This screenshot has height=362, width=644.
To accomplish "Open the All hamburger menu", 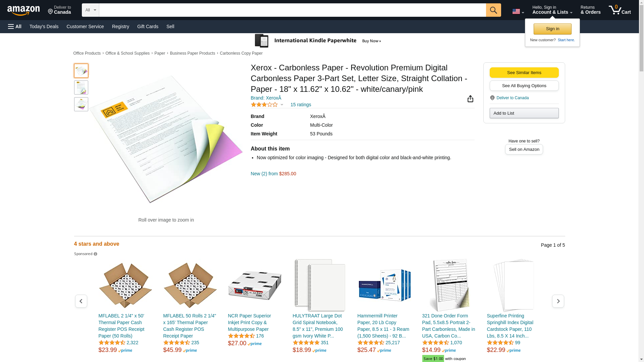I will point(15,26).
